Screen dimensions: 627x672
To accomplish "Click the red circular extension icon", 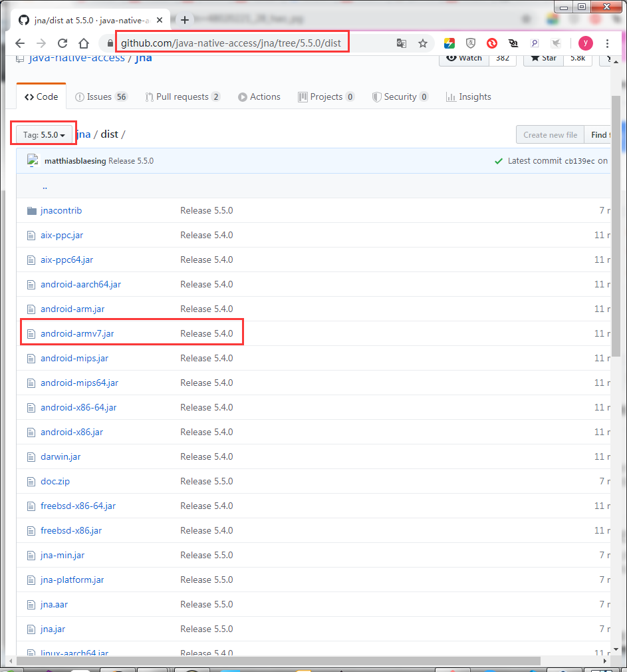I will pyautogui.click(x=492, y=43).
